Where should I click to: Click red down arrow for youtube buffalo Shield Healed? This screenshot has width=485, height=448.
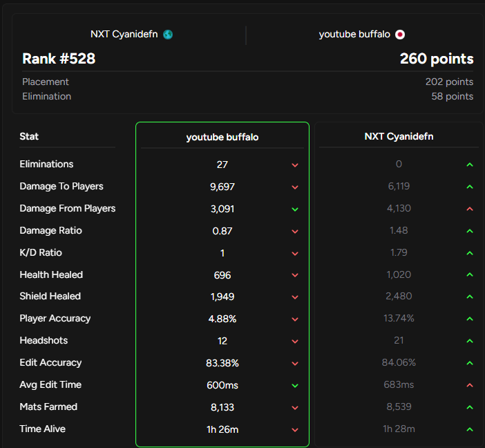pyautogui.click(x=295, y=297)
